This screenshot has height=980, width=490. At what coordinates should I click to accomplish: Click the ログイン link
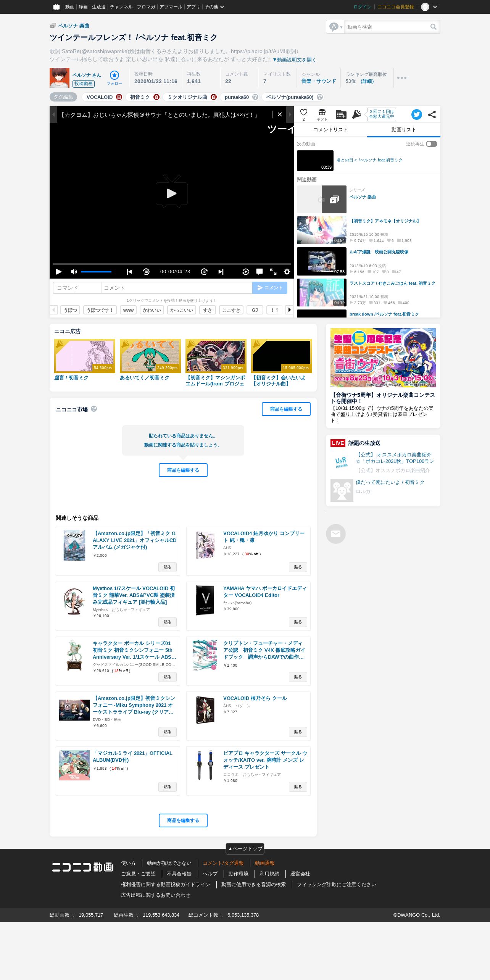[363, 7]
